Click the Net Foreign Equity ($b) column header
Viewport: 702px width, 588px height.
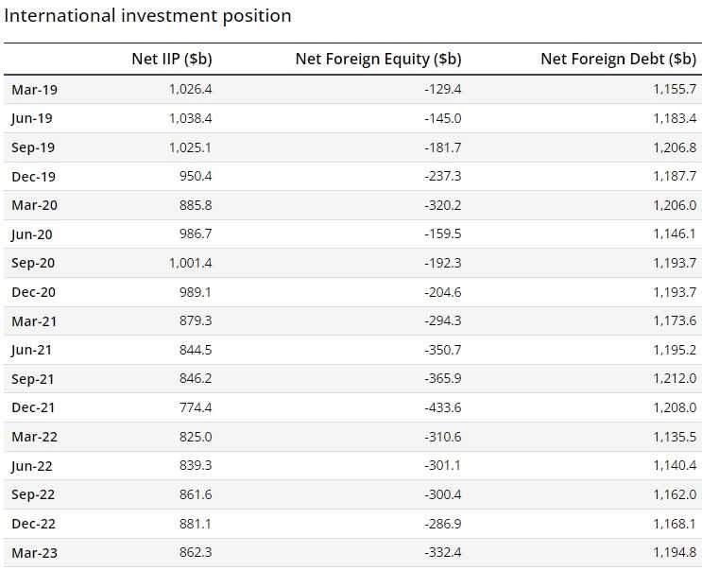pyautogui.click(x=378, y=59)
